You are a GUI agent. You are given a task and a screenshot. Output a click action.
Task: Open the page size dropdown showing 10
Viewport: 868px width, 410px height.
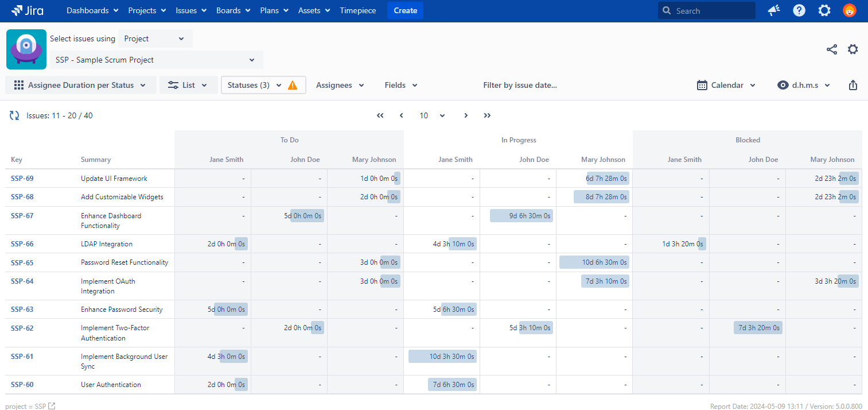(430, 115)
